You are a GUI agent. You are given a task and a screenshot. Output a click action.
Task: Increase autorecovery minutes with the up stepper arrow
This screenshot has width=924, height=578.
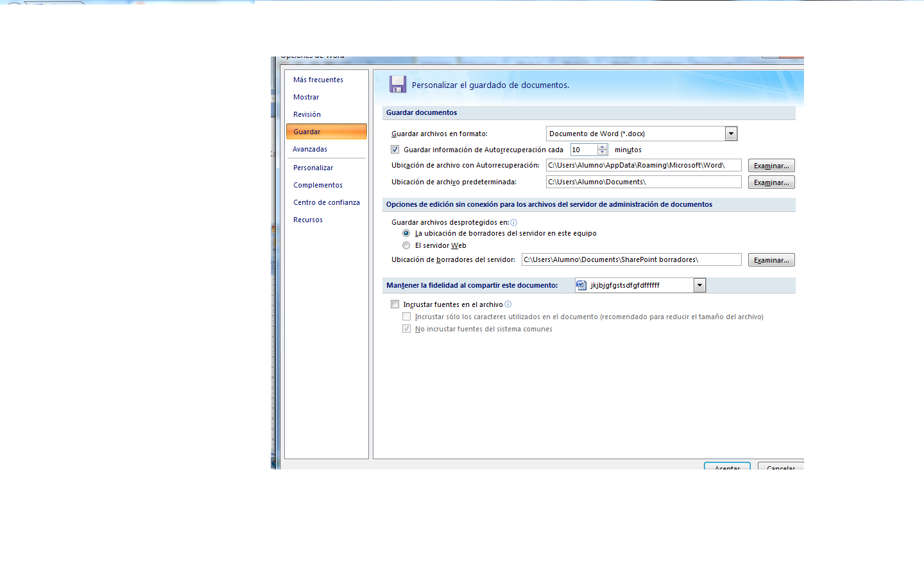(x=602, y=146)
